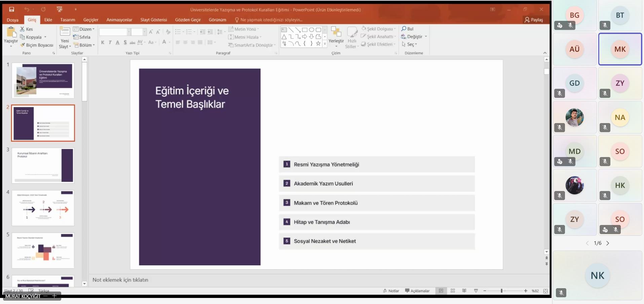Click the Kes (cut) scissors icon
Viewport: 644px width, 304px height.
[x=23, y=29]
